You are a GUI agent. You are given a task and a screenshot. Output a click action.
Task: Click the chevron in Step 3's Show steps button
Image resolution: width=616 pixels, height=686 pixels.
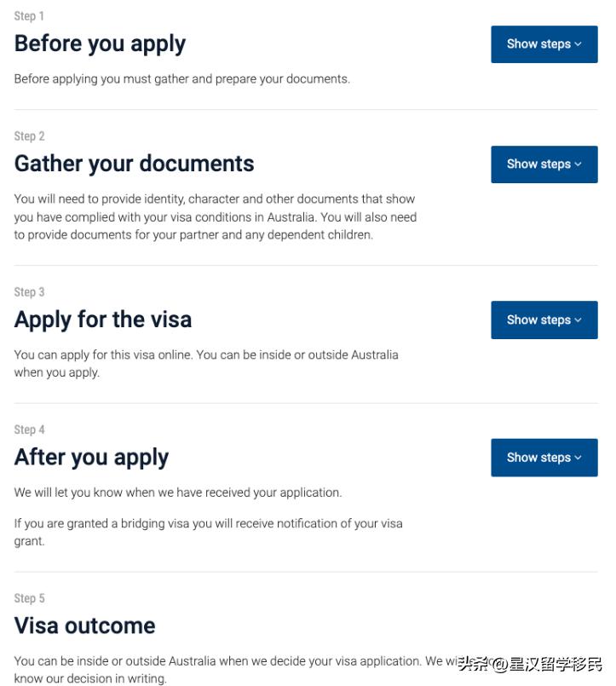coord(579,320)
